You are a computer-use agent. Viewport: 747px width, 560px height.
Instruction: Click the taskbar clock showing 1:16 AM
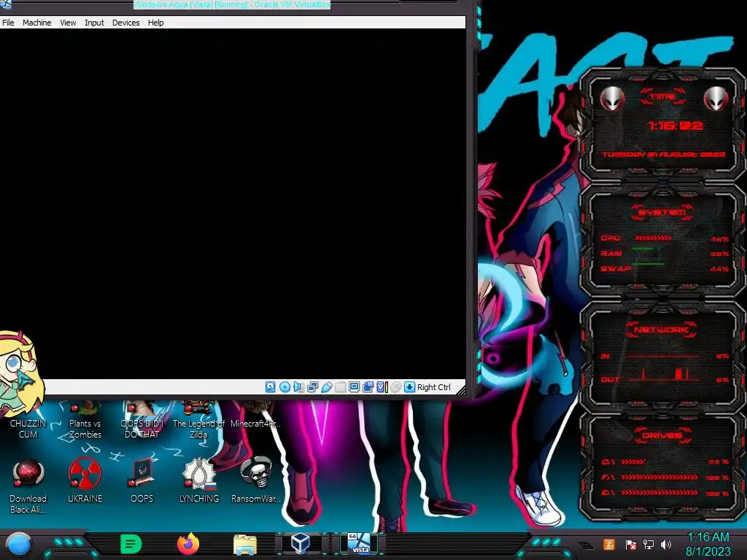708,544
